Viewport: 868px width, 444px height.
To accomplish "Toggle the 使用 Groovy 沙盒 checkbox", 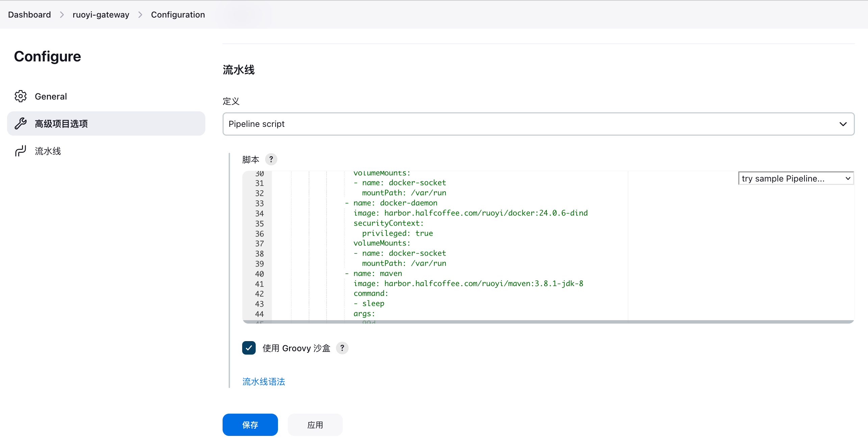I will click(x=249, y=348).
